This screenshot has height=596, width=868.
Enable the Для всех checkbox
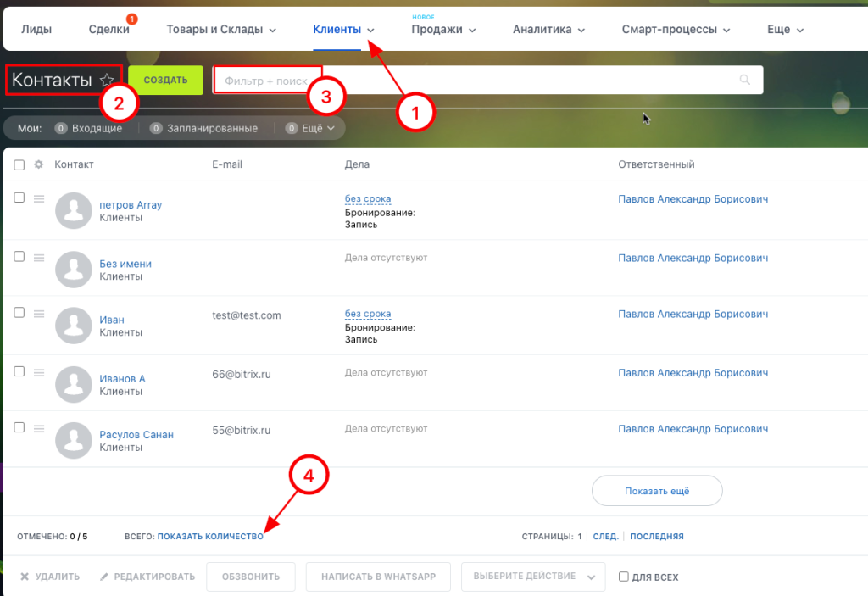tap(624, 577)
